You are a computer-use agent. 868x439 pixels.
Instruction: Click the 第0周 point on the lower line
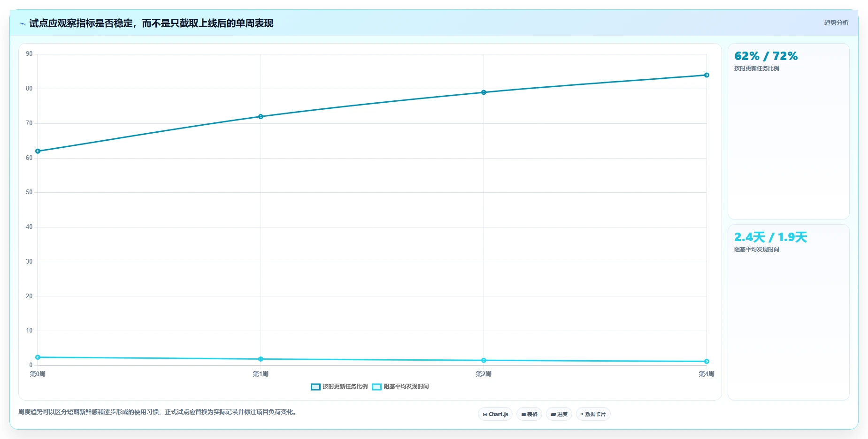pos(38,357)
